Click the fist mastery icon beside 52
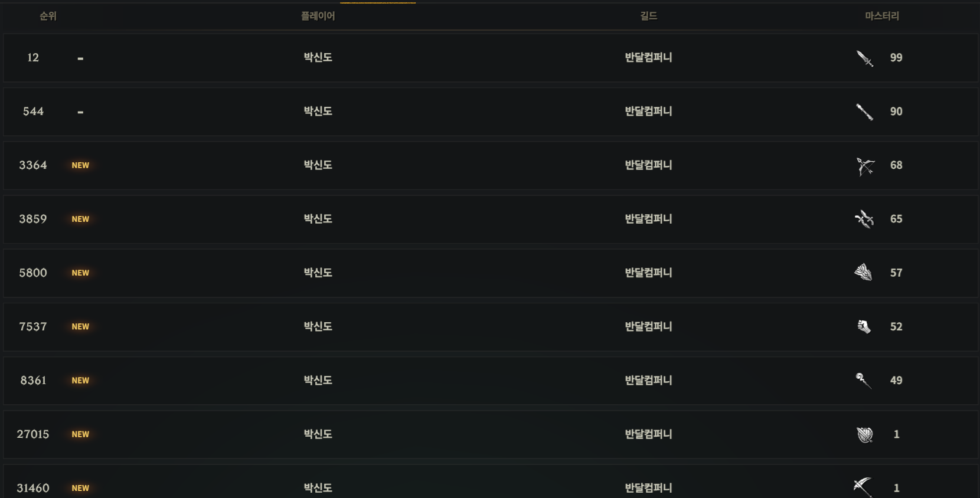 coord(864,326)
